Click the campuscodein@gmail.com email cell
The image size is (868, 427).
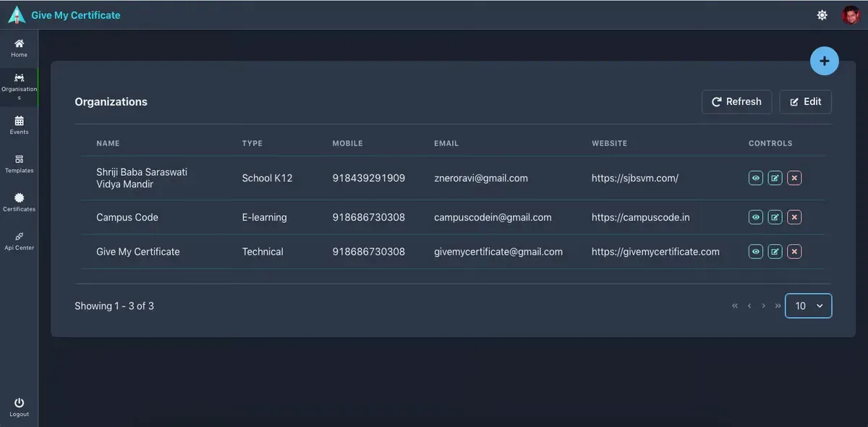(493, 217)
